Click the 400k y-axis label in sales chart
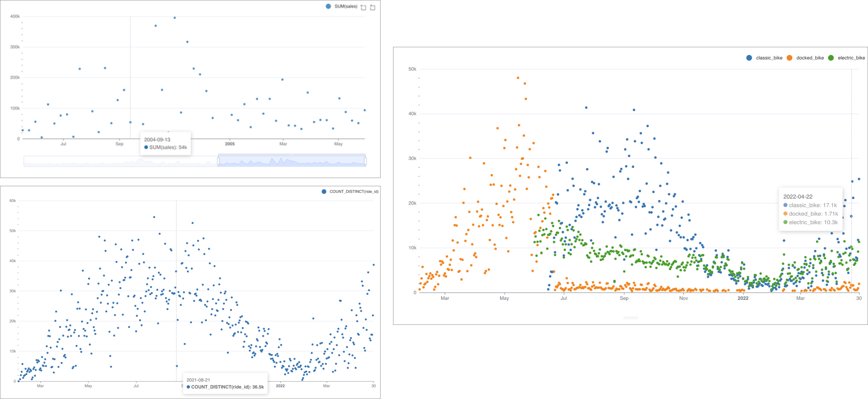This screenshot has width=868, height=399. click(15, 16)
